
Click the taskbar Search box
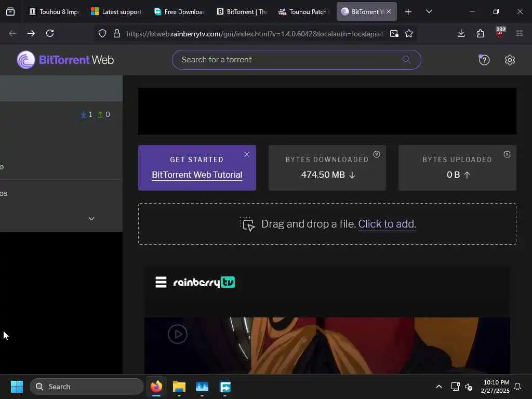[87, 387]
